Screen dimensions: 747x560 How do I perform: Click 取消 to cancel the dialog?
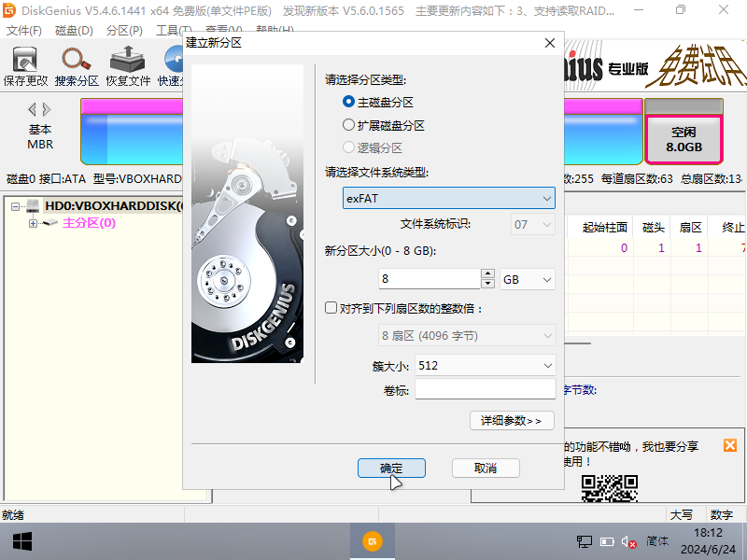point(486,469)
